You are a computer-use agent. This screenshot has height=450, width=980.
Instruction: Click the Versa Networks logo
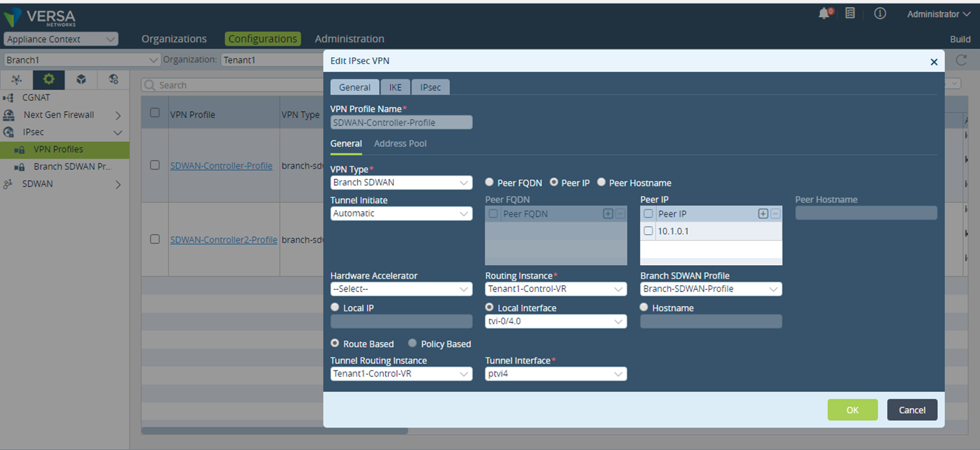coord(40,17)
